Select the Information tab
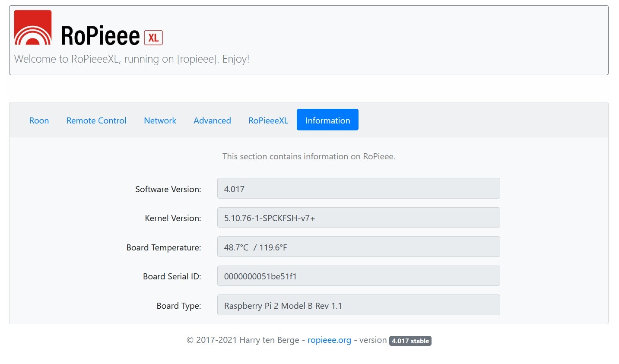The image size is (619, 364). (327, 120)
